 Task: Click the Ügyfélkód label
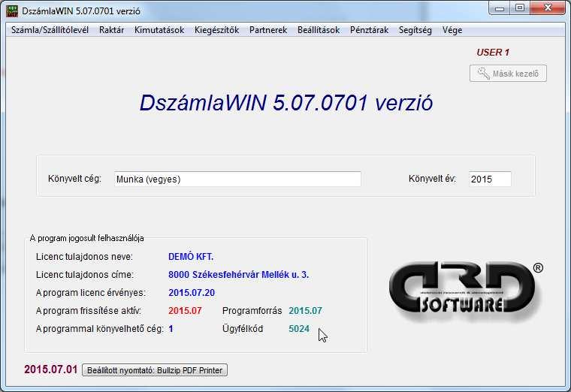tap(243, 329)
